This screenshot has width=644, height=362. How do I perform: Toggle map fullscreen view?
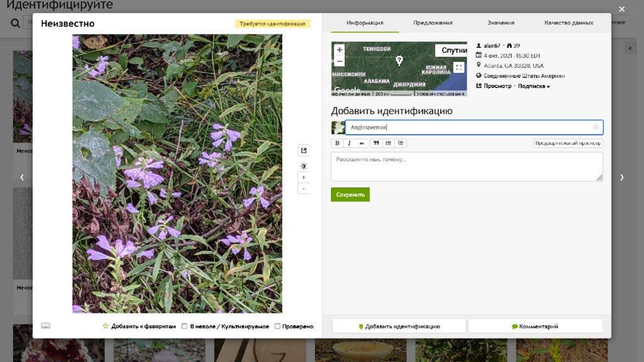pos(458,67)
